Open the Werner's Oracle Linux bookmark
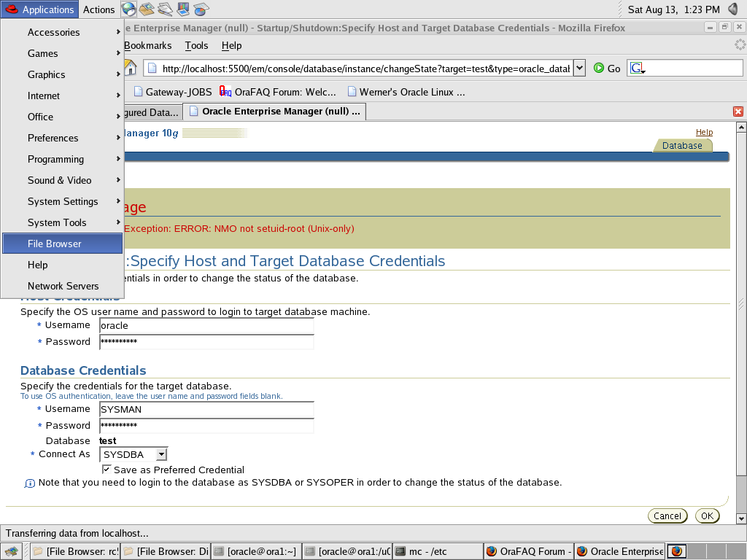 [x=406, y=92]
